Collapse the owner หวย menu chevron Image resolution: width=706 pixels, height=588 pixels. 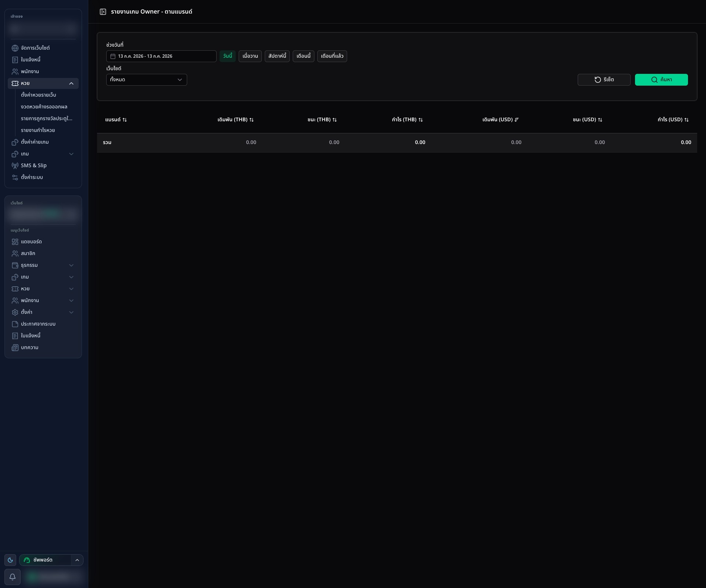pos(71,84)
